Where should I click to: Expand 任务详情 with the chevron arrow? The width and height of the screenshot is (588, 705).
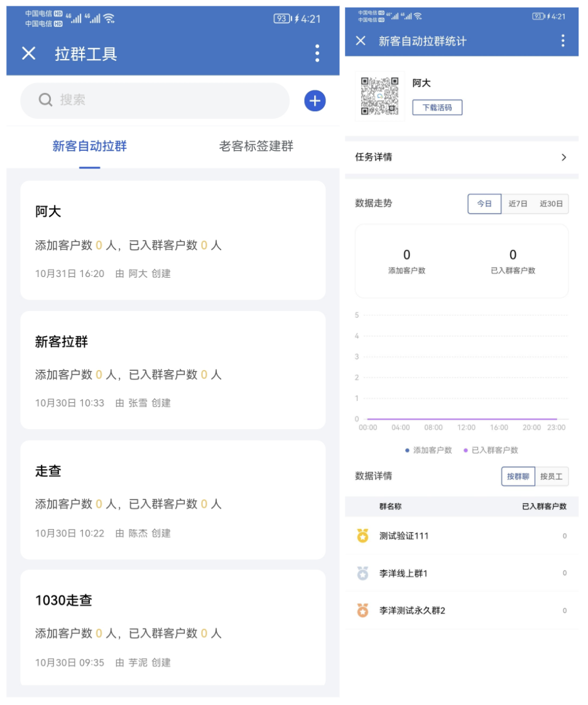click(563, 157)
